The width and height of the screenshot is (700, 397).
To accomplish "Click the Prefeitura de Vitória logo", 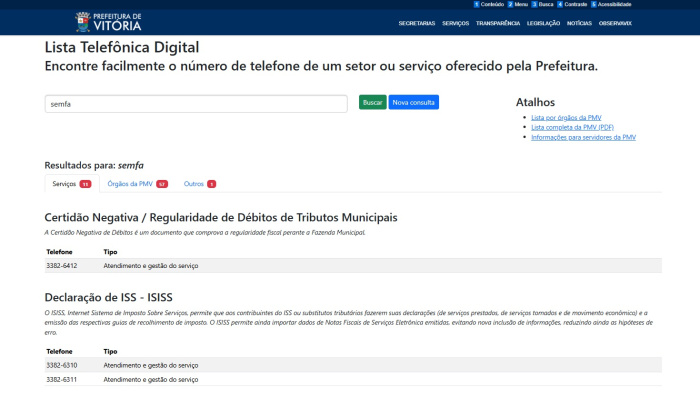I will point(108,22).
